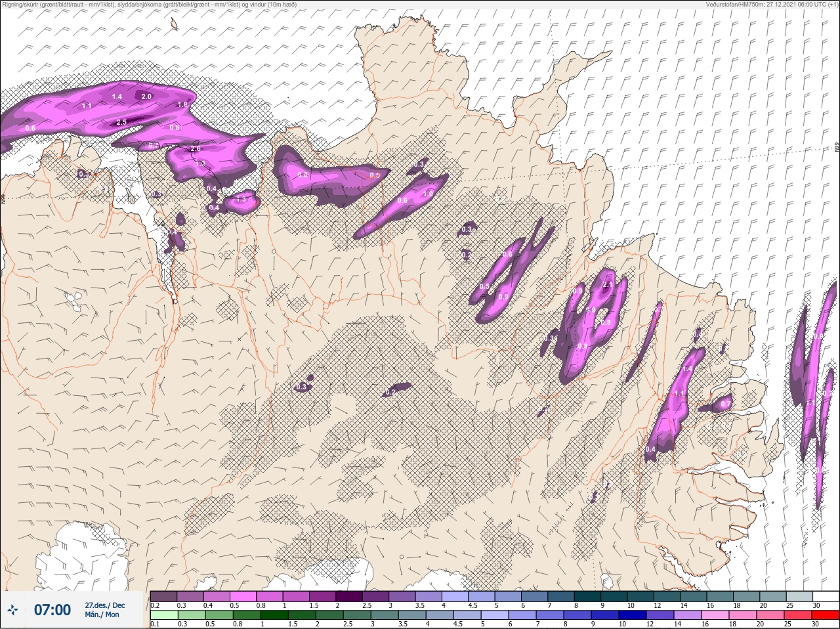Click the N99 label on the right map edge
This screenshot has width=840, height=629.
tap(837, 148)
